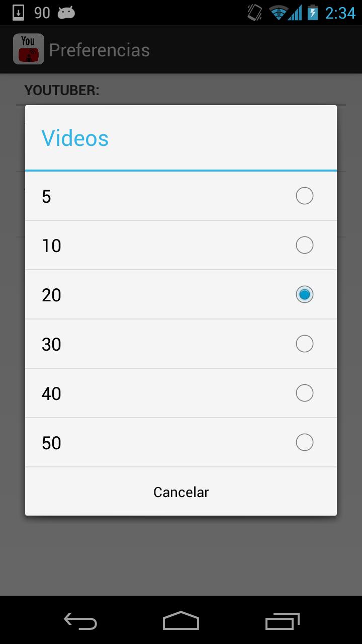362x644 pixels.
Task: Choose the 50 videos radio button
Action: click(x=304, y=442)
